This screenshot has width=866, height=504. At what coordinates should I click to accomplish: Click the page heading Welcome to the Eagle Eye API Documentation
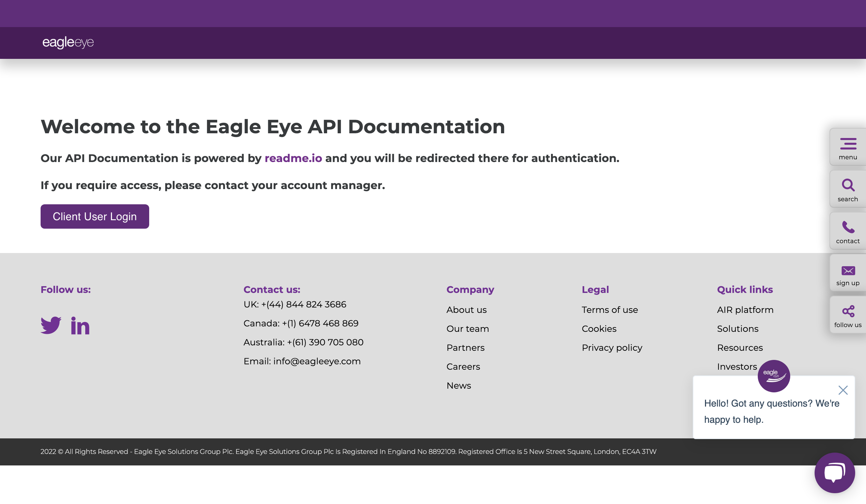[x=273, y=127]
